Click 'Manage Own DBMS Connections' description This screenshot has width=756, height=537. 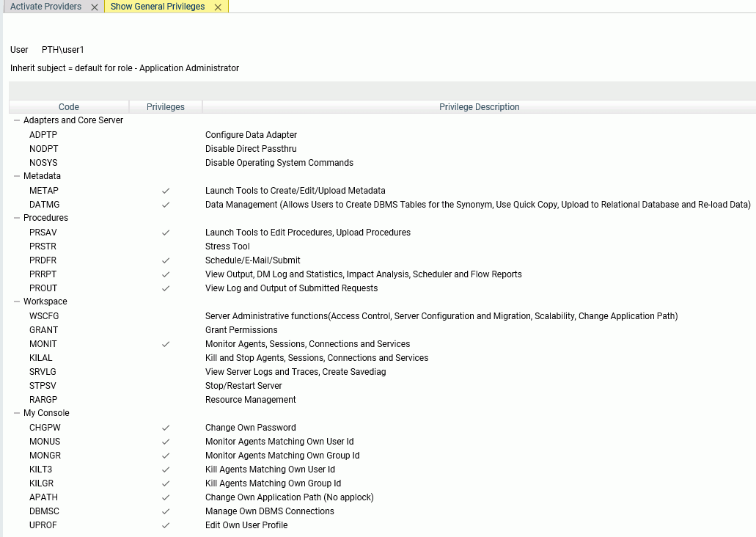(x=270, y=511)
